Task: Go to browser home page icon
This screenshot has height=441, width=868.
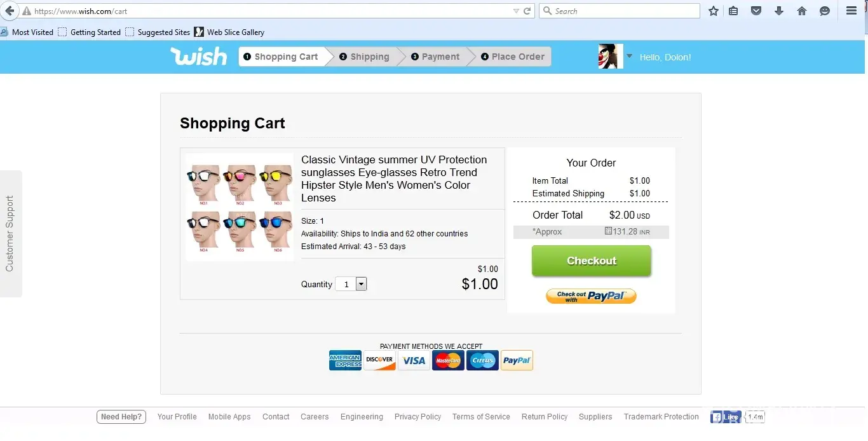Action: [x=802, y=11]
